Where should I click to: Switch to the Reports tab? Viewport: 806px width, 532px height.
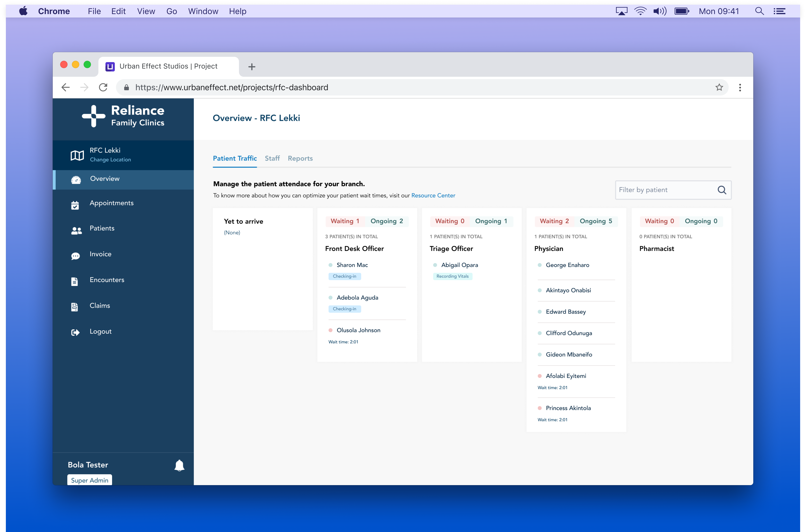[300, 158]
